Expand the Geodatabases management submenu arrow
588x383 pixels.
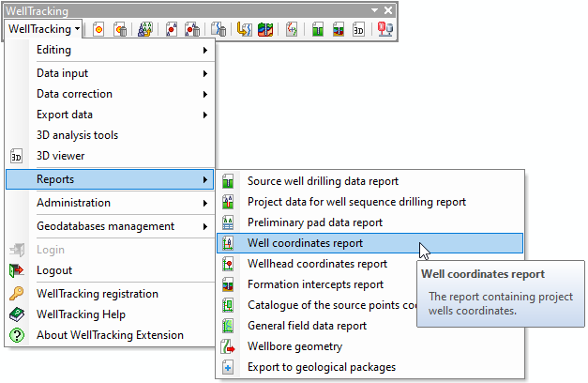(205, 227)
